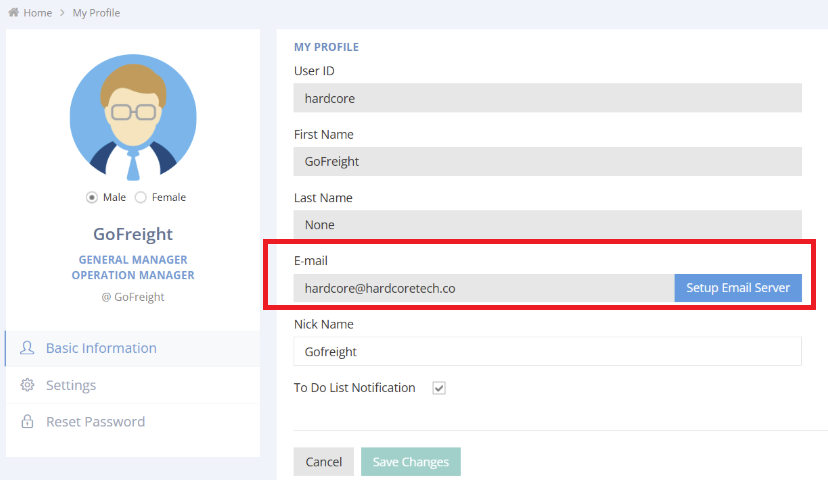Click the Reset Password lock icon
Image resolution: width=828 pixels, height=480 pixels.
coord(28,422)
